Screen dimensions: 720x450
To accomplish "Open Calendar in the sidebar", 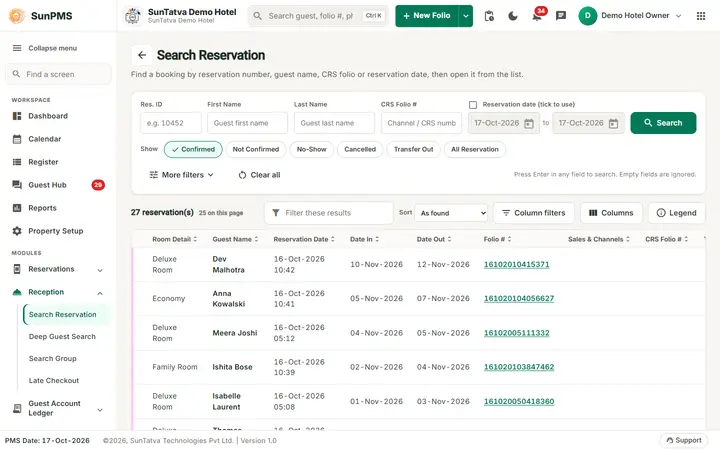I will pyautogui.click(x=58, y=139).
